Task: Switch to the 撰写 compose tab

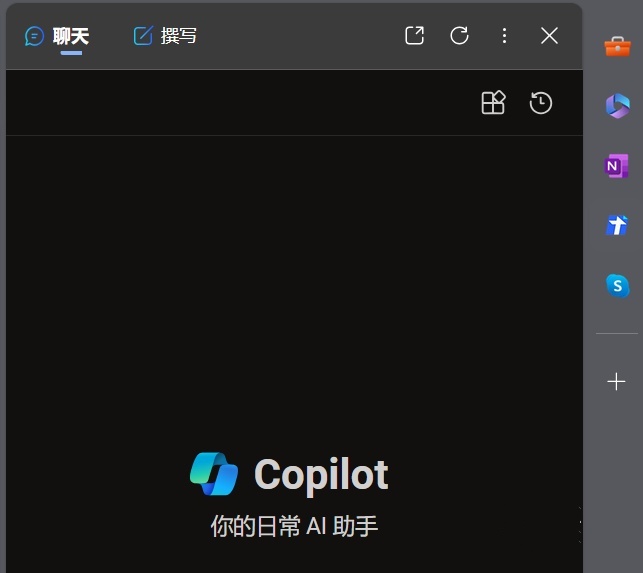Action: tap(165, 36)
